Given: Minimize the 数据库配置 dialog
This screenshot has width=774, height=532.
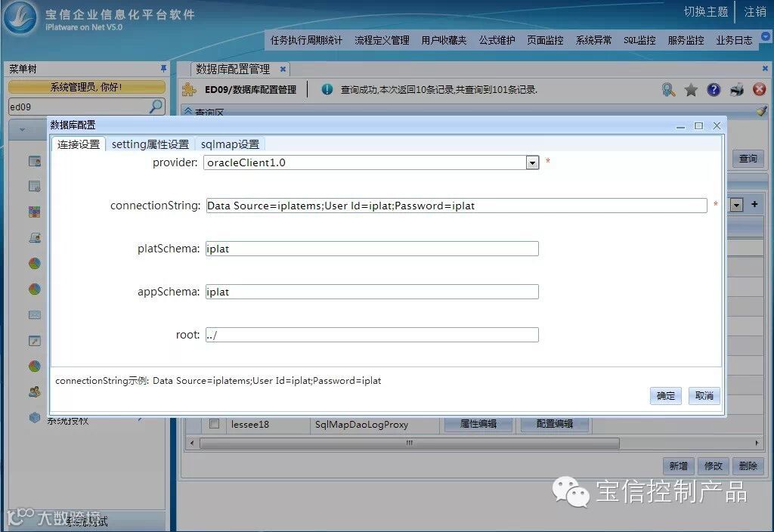Looking at the screenshot, I should pyautogui.click(x=680, y=126).
